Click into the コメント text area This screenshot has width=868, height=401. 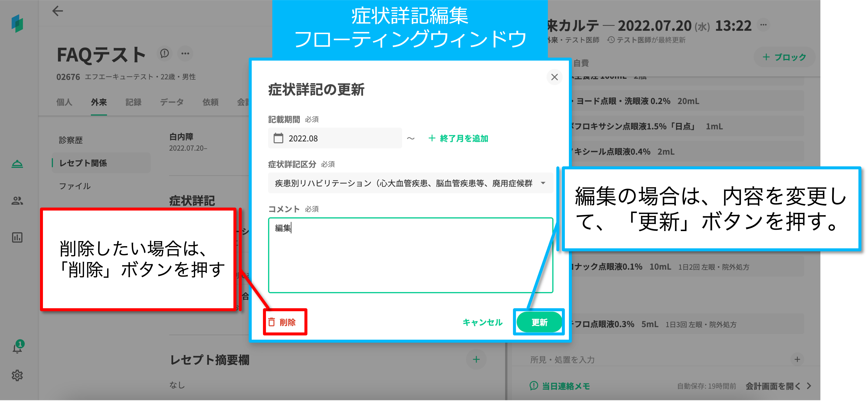(410, 255)
